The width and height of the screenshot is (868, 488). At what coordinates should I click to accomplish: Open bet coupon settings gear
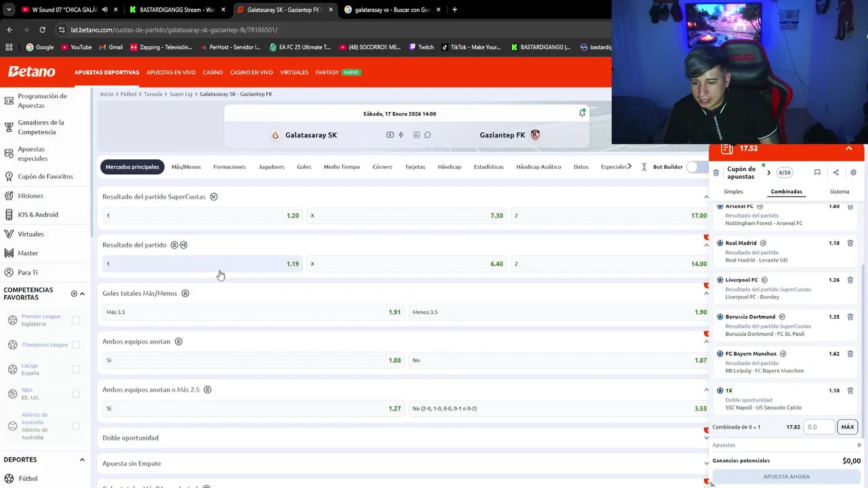click(x=853, y=173)
